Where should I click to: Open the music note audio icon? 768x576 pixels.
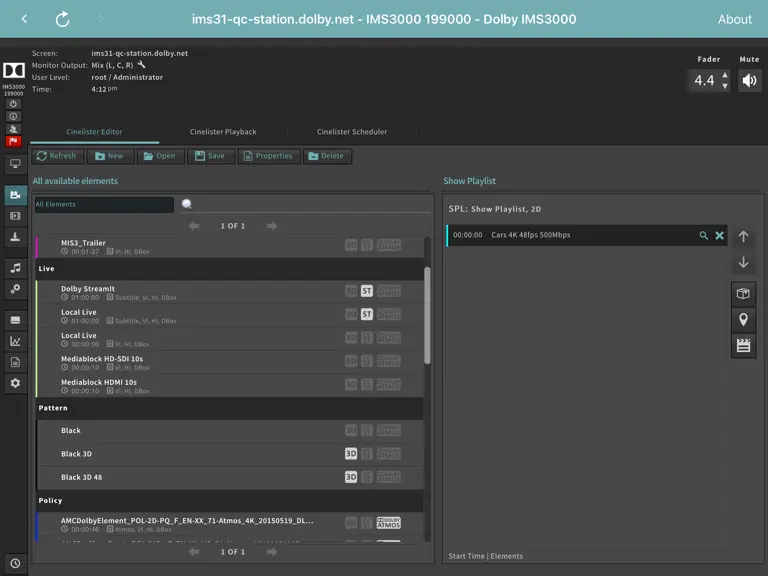[15, 267]
